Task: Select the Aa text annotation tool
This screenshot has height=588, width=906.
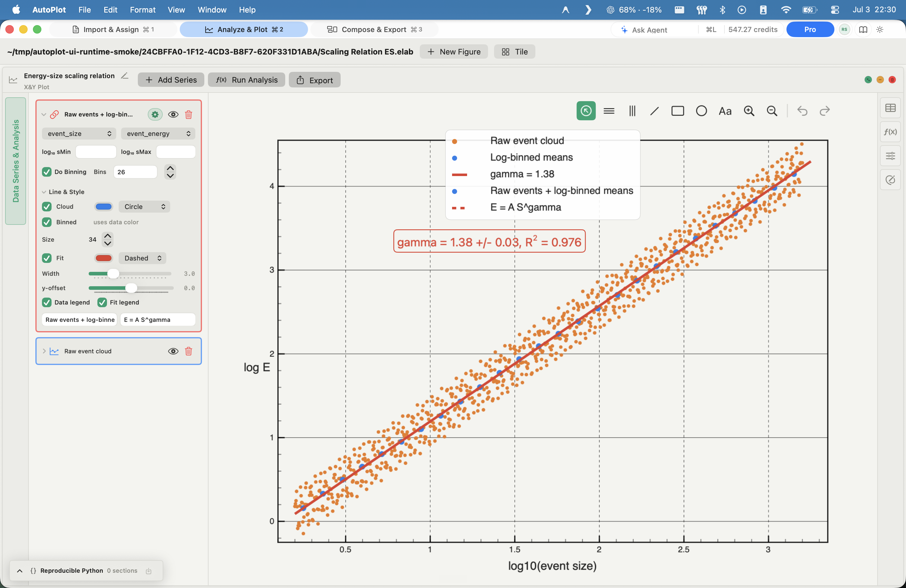Action: [x=725, y=111]
